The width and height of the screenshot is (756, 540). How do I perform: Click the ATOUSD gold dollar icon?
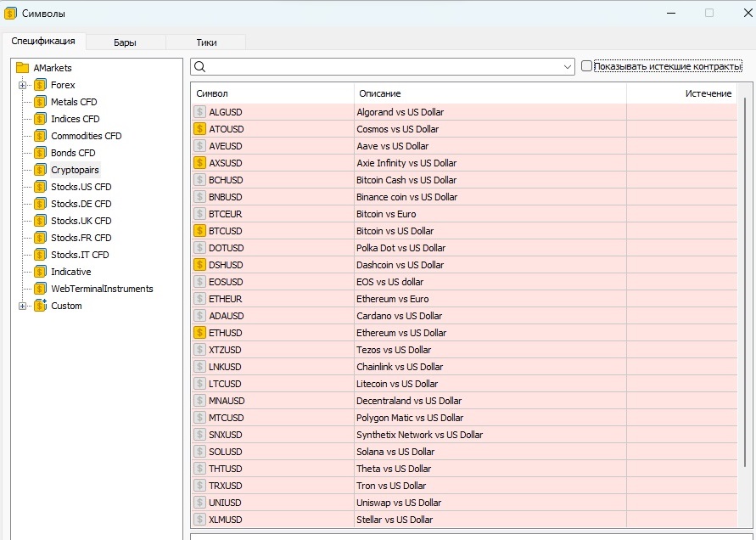[x=199, y=129]
